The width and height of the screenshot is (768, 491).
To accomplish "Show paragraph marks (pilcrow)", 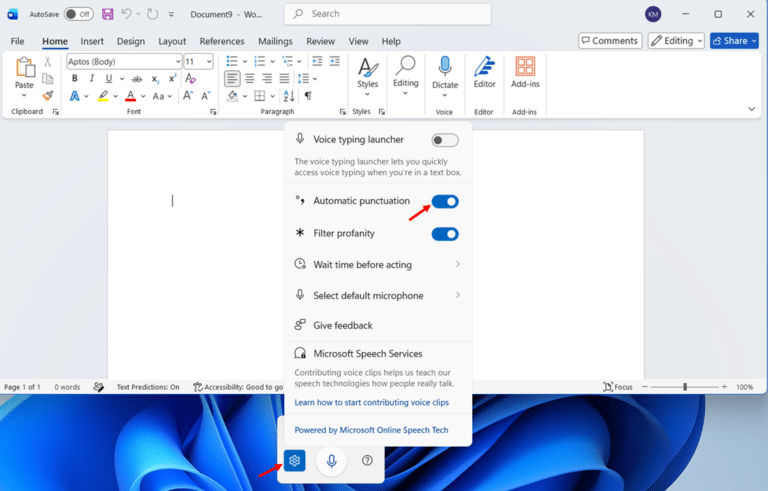I will click(308, 96).
